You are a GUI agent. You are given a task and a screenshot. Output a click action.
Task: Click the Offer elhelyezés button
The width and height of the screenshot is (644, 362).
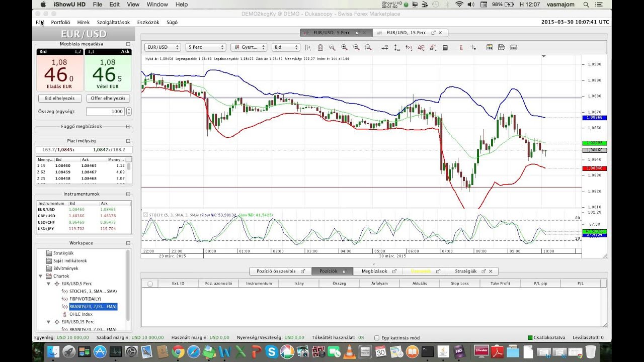(x=108, y=99)
